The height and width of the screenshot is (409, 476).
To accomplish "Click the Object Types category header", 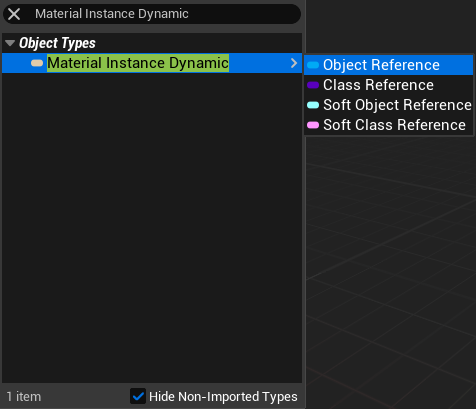I will 57,43.
